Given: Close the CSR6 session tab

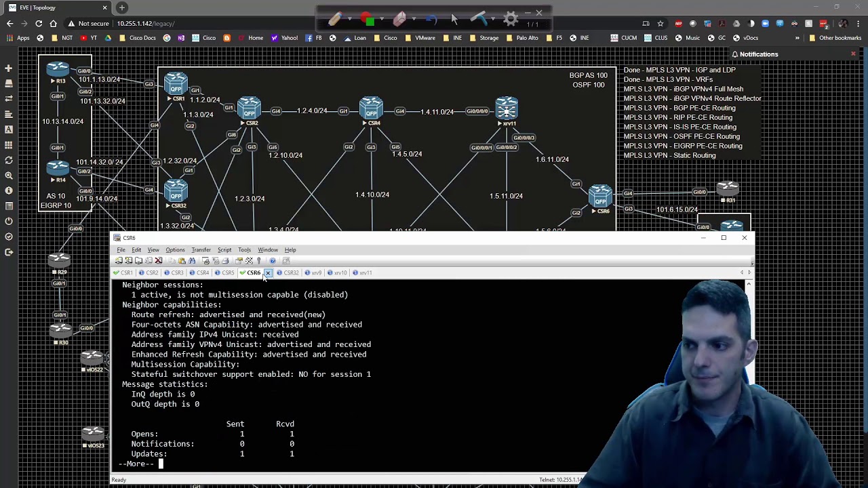Looking at the screenshot, I should tap(268, 272).
